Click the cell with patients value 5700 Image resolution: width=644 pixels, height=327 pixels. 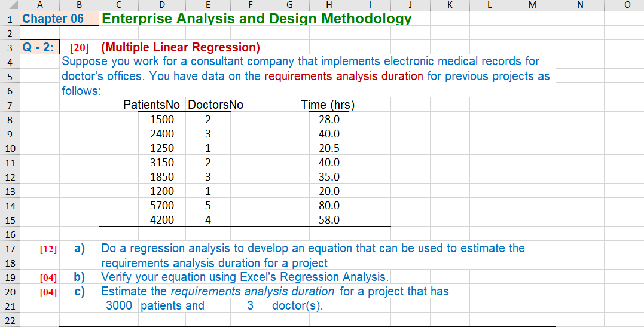(x=162, y=206)
